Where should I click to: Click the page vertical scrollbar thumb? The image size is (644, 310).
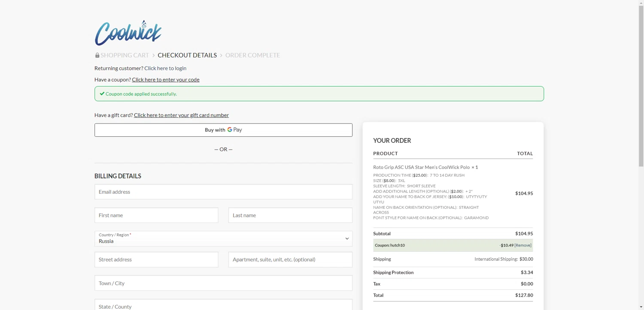pyautogui.click(x=641, y=87)
